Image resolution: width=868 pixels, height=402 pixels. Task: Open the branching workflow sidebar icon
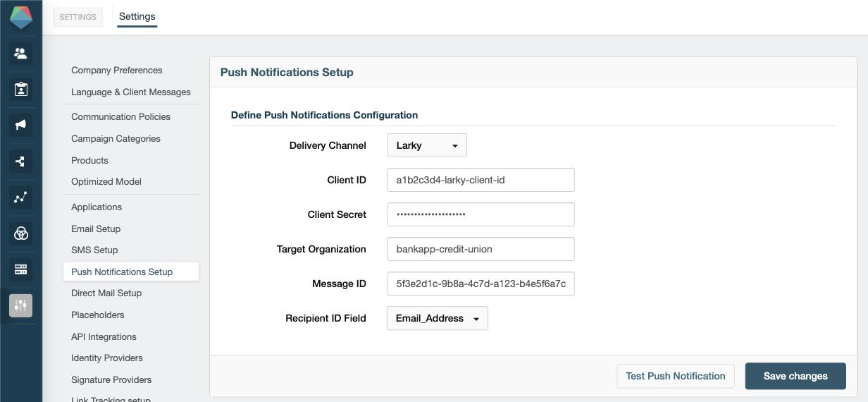click(20, 162)
